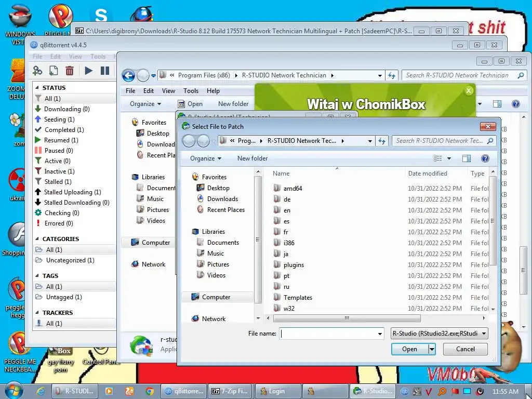Collapse the TAGS section in qBittorrent

[37, 276]
